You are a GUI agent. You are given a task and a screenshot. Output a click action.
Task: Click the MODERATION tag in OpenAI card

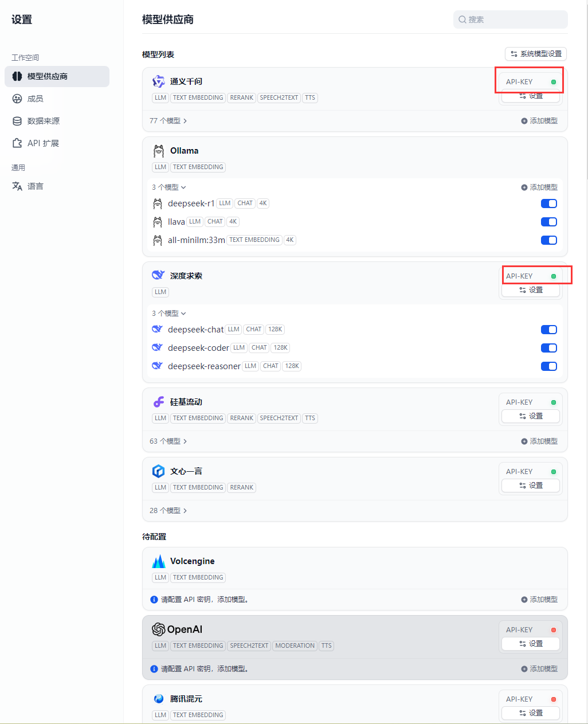point(295,646)
